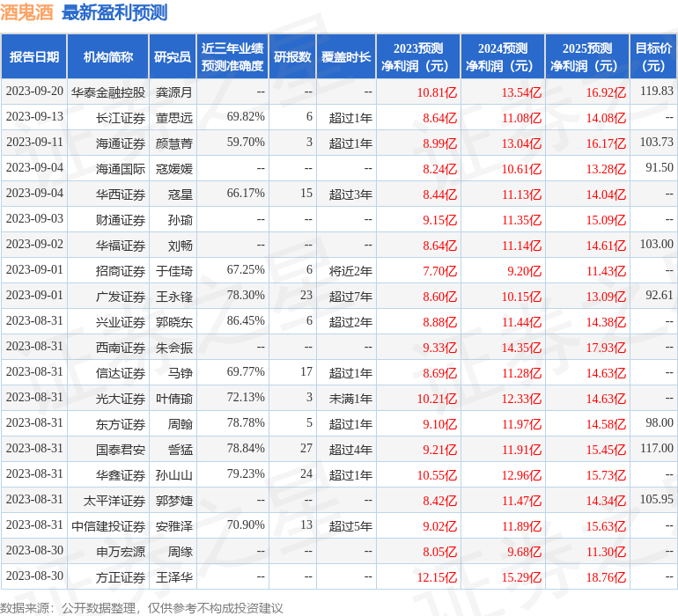Click the 机构简称 column header
This screenshot has width=678, height=616.
(x=108, y=57)
